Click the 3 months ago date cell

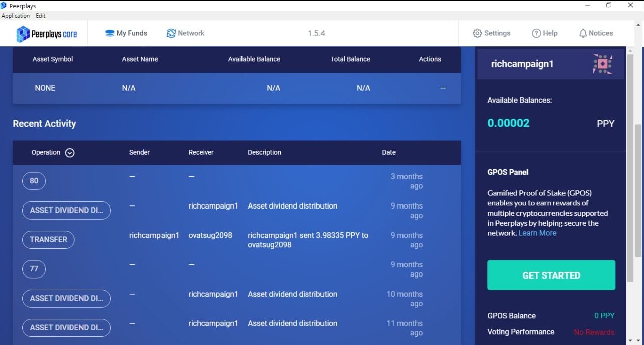407,181
